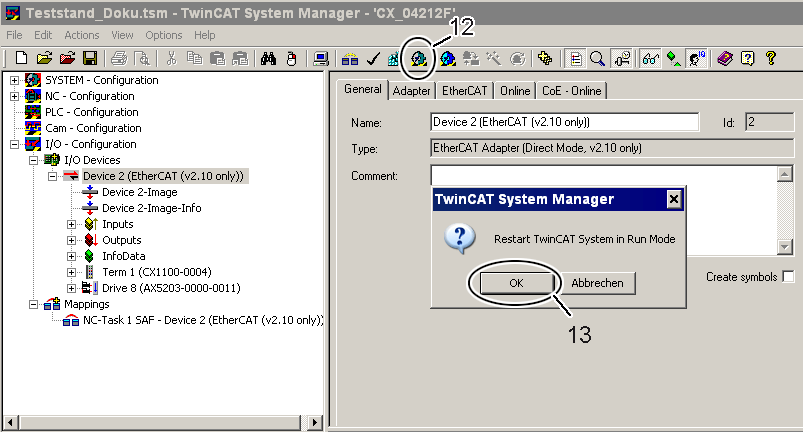The image size is (803, 432).
Task: Expand the InfoData node
Action: [71, 256]
